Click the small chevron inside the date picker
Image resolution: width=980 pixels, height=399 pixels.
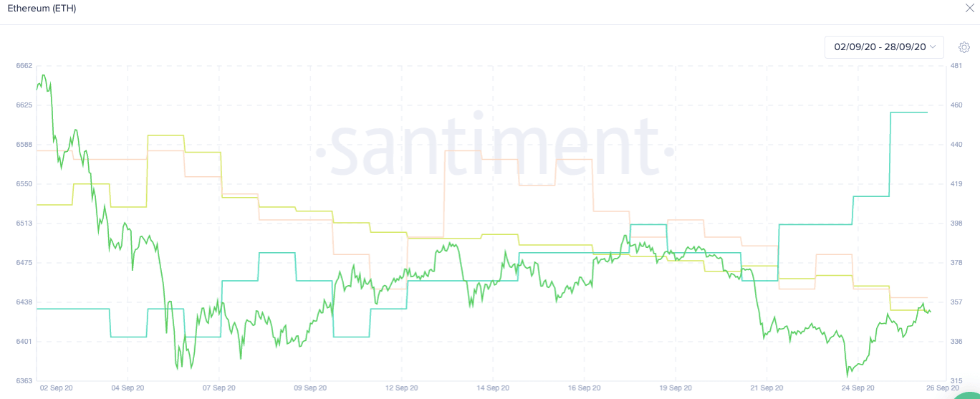(933, 47)
